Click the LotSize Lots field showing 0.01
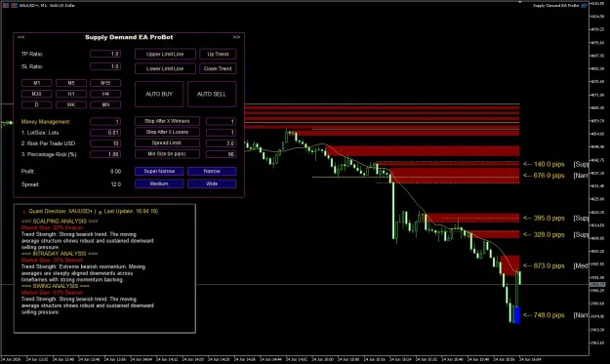Image resolution: width=610 pixels, height=364 pixels. 105,133
